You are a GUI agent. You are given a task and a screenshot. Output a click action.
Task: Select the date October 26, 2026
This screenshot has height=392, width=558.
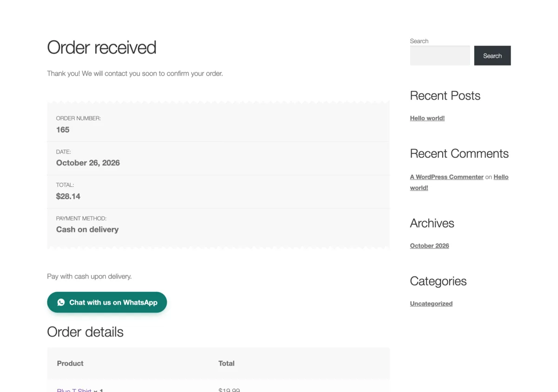point(88,163)
